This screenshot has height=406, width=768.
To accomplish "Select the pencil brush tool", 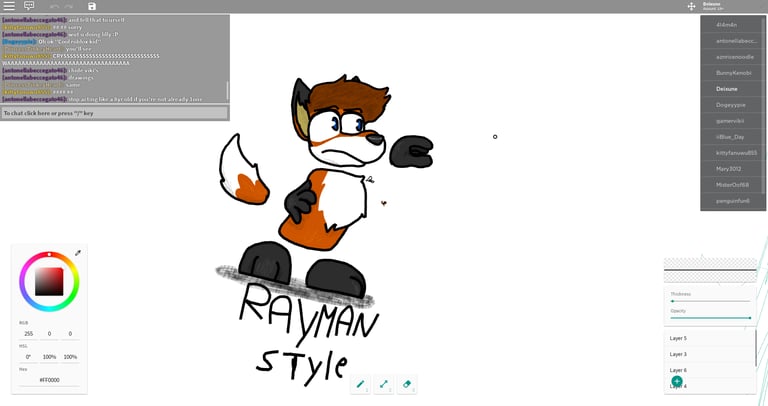I will click(x=360, y=384).
